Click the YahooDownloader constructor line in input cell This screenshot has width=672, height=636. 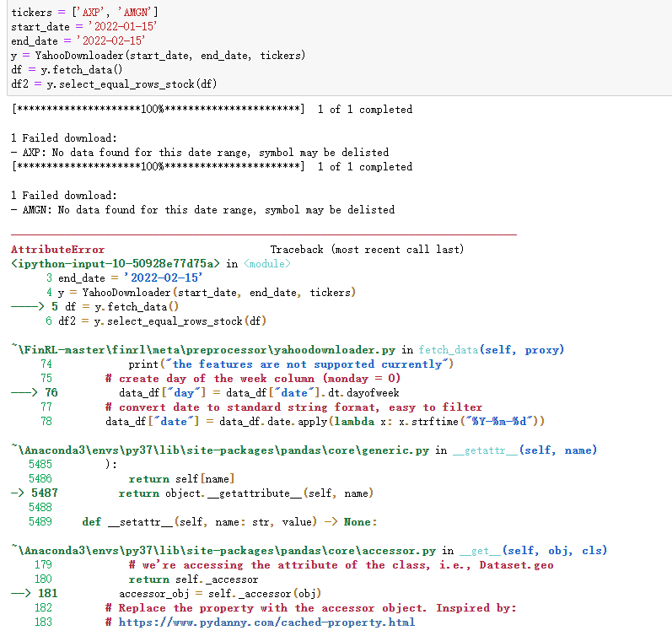click(x=159, y=56)
